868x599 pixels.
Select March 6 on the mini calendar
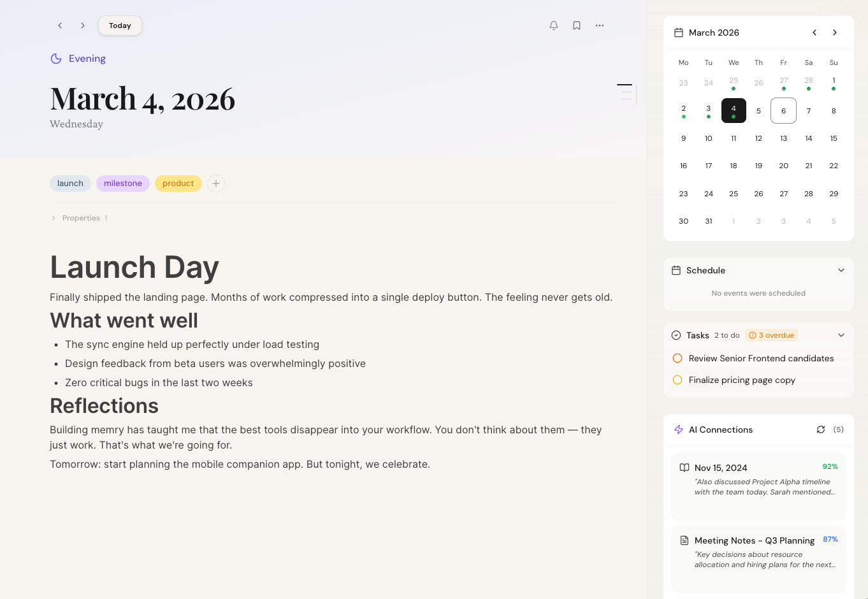pyautogui.click(x=783, y=110)
